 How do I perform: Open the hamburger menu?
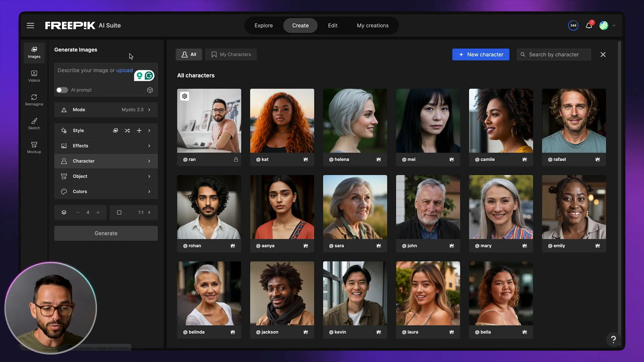tap(31, 25)
